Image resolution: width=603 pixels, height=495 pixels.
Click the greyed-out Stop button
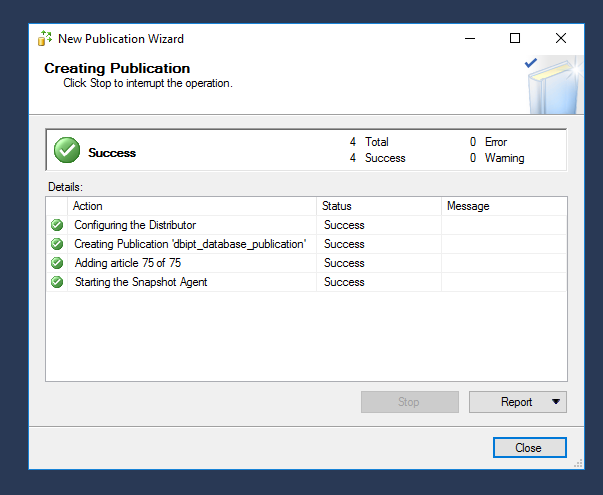point(410,402)
